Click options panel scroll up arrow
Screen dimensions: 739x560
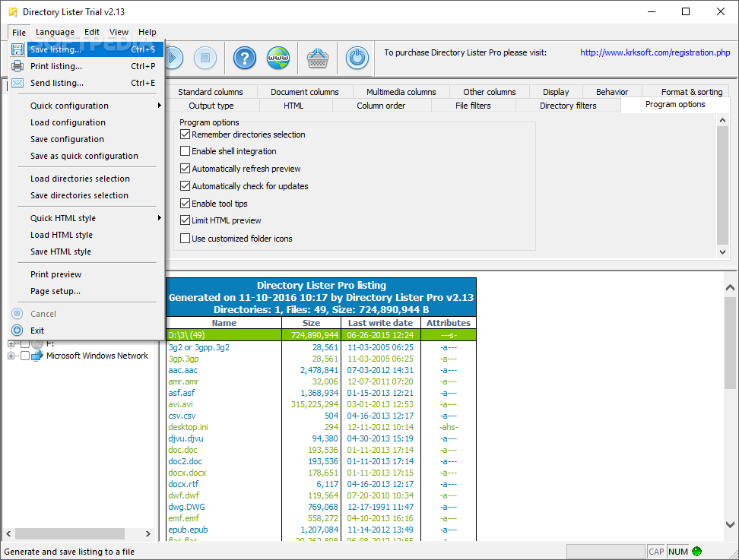(722, 121)
